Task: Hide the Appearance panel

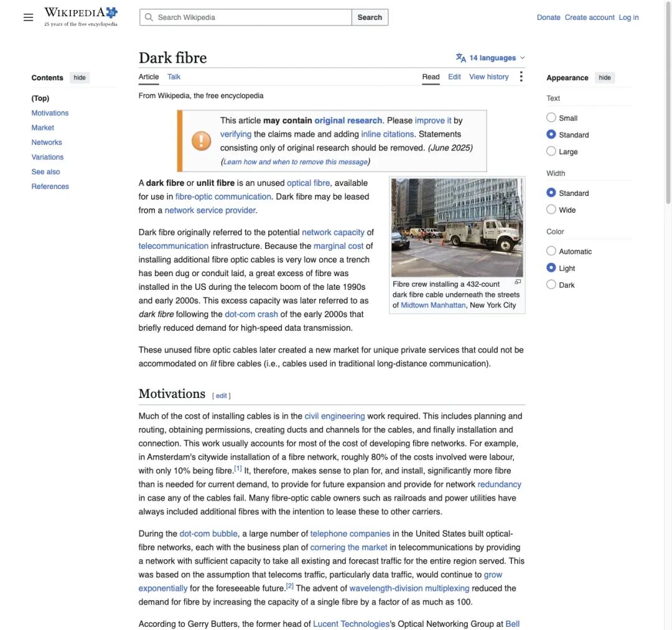Action: tap(605, 78)
